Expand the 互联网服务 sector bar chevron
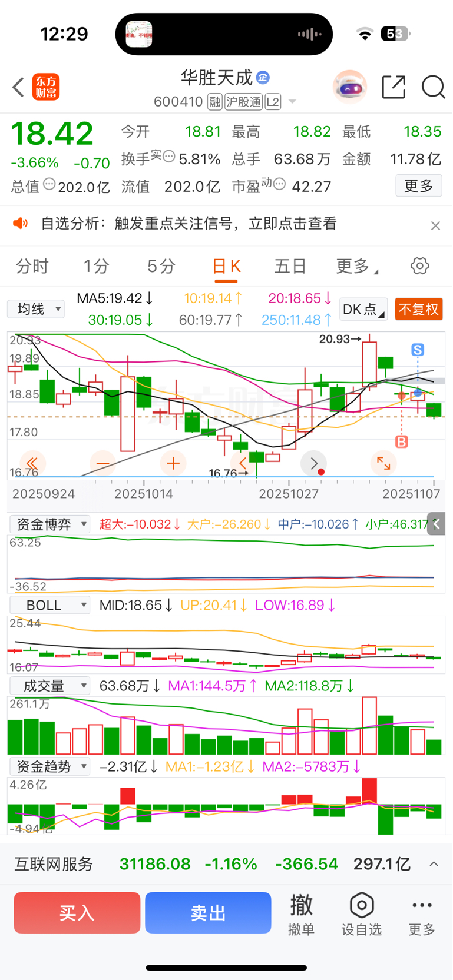 click(x=434, y=864)
